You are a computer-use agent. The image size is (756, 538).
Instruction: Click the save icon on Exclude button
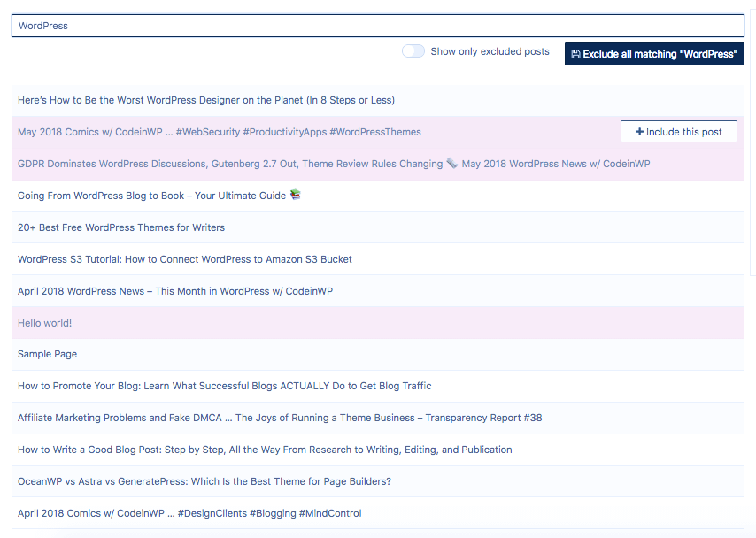[575, 54]
